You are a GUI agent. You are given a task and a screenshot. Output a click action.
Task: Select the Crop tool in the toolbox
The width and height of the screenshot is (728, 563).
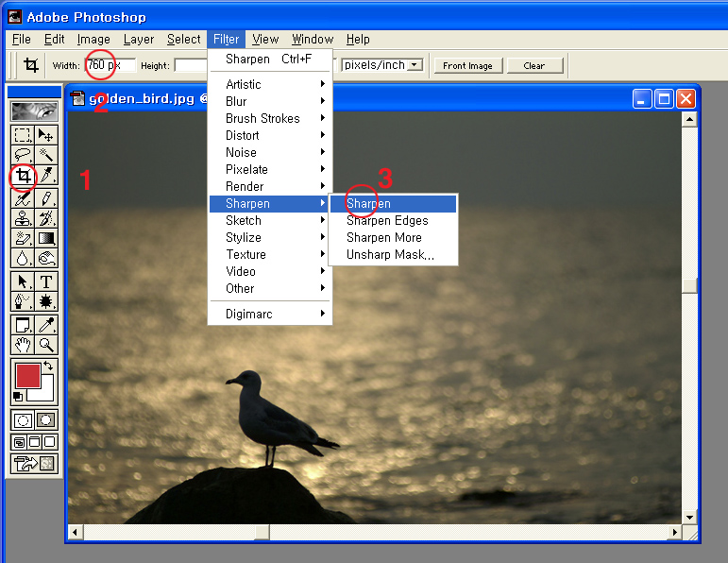(24, 177)
